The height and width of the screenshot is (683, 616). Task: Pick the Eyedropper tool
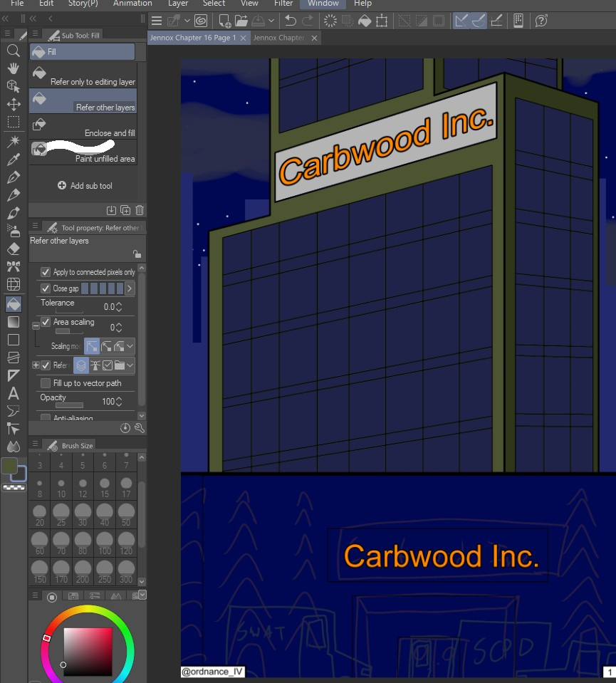pyautogui.click(x=13, y=160)
